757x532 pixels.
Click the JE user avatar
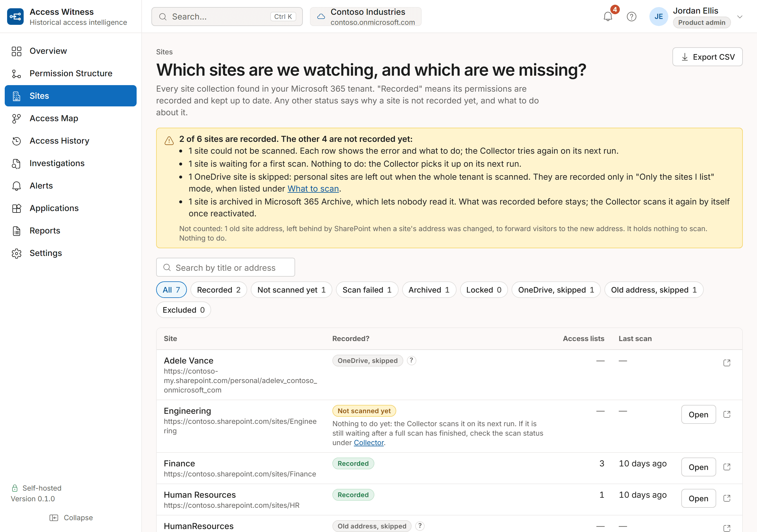coord(659,17)
